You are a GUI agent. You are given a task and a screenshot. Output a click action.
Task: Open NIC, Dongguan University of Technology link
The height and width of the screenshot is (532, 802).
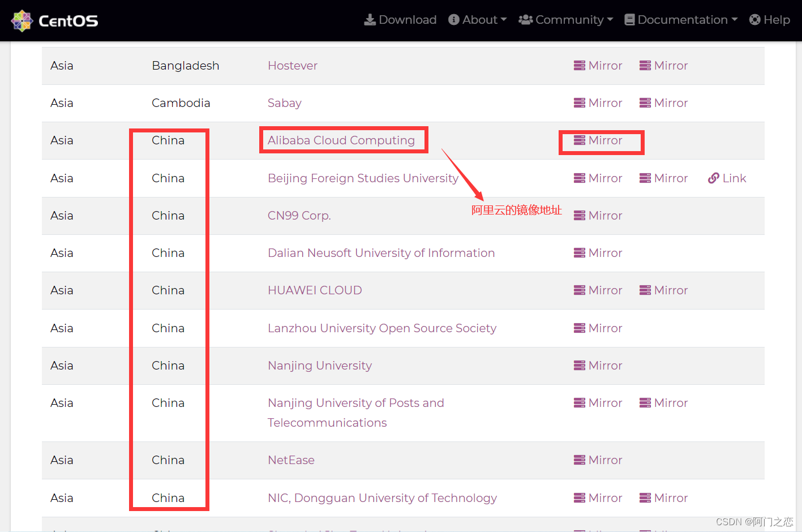(x=382, y=498)
